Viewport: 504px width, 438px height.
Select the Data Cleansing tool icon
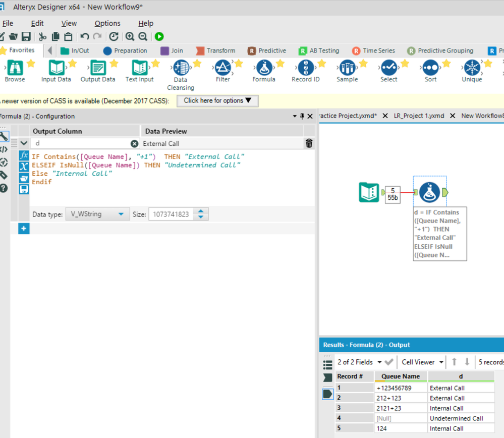click(181, 68)
